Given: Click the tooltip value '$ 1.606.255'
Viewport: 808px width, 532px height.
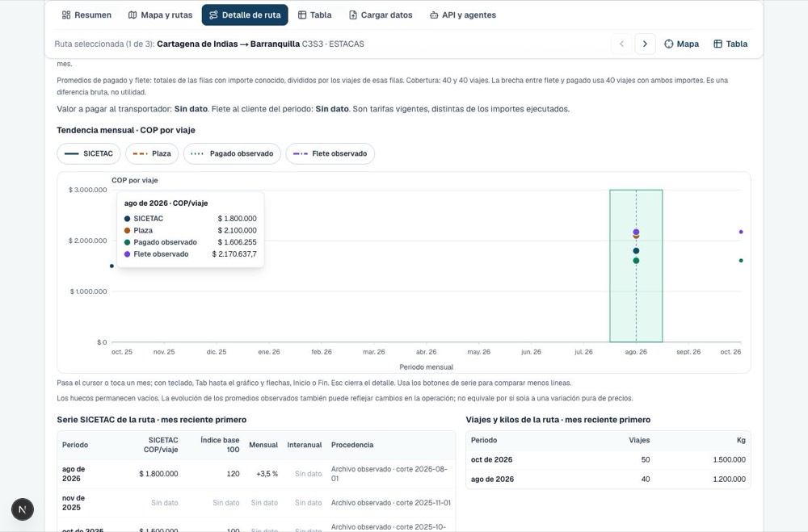Looking at the screenshot, I should [x=237, y=242].
